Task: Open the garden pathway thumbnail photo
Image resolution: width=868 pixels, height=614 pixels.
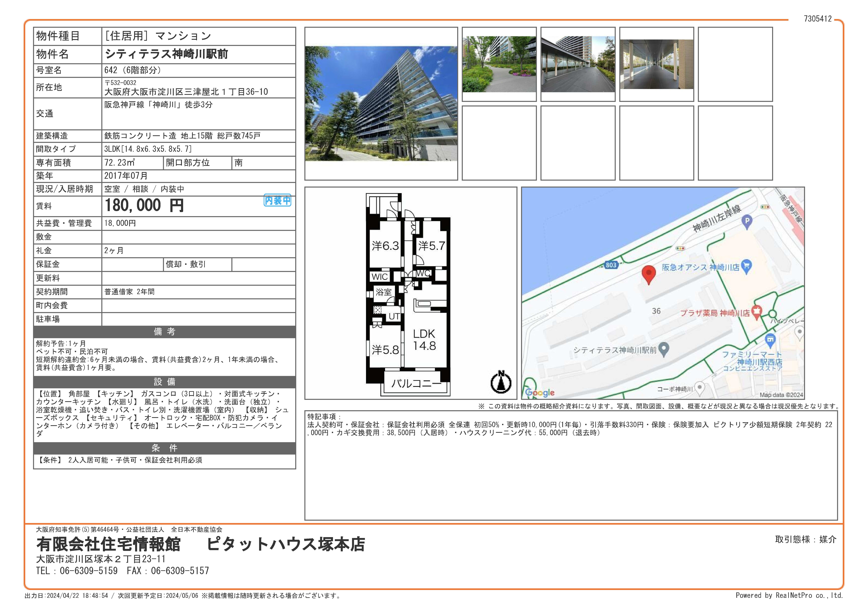Action: [499, 64]
